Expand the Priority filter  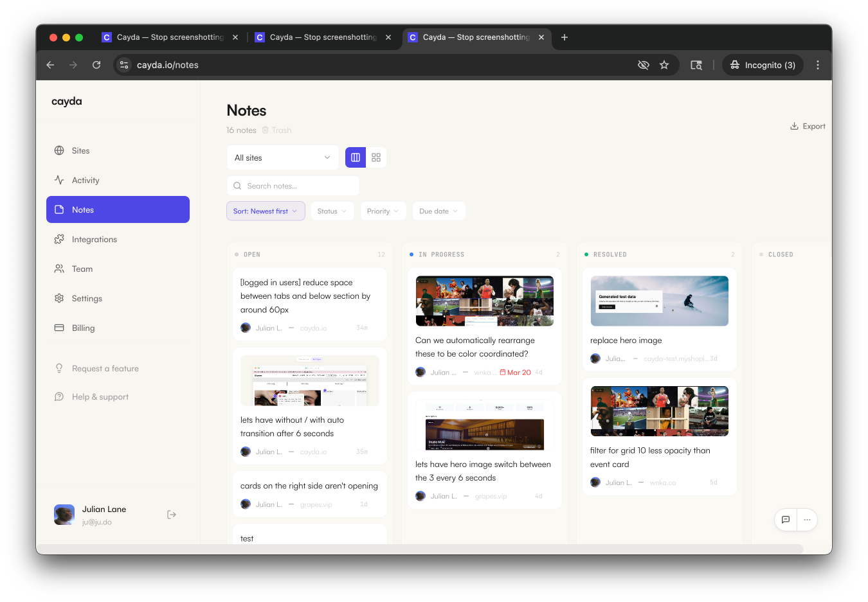tap(383, 211)
